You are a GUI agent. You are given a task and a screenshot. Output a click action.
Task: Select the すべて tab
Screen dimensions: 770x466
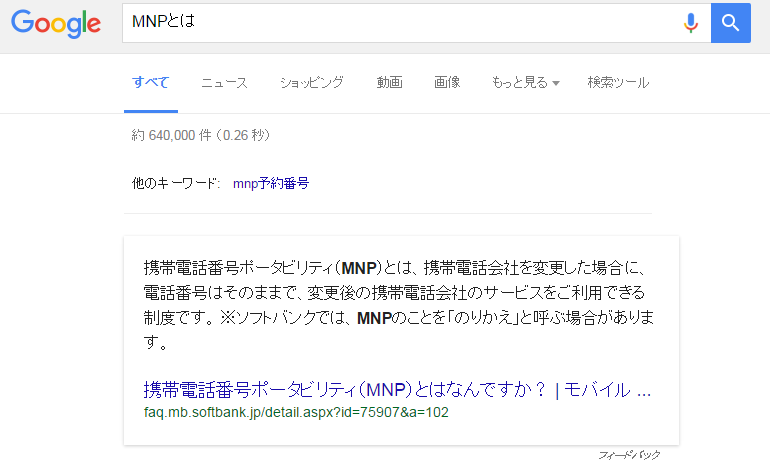click(x=150, y=82)
